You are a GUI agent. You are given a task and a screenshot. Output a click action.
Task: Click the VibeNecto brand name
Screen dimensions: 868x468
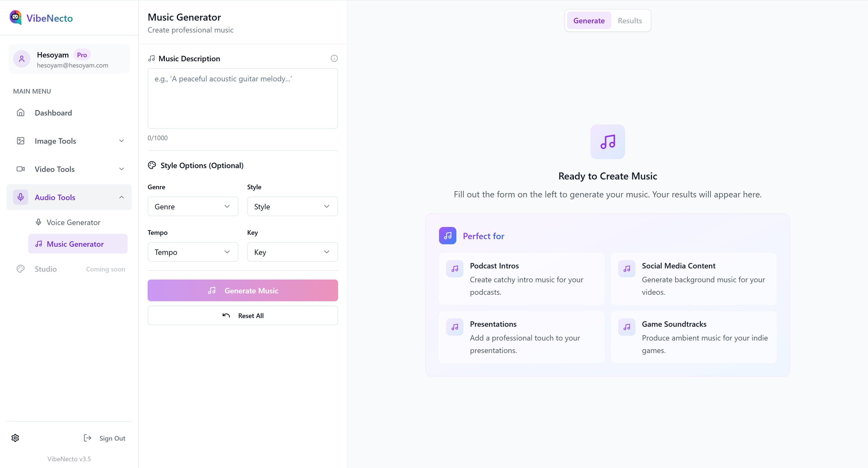50,18
